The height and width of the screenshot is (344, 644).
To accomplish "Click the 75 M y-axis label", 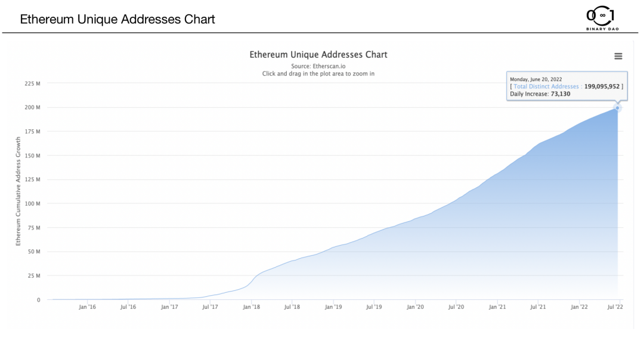I will pos(33,228).
